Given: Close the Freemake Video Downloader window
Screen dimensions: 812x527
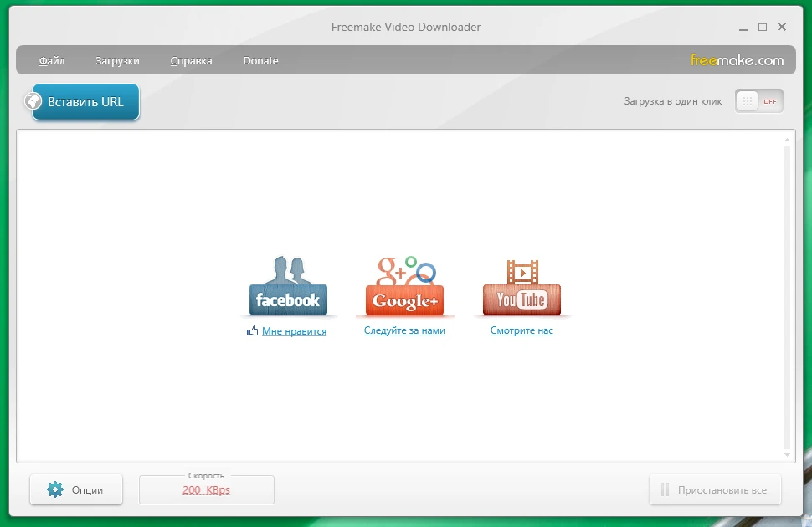Looking at the screenshot, I should [x=782, y=27].
